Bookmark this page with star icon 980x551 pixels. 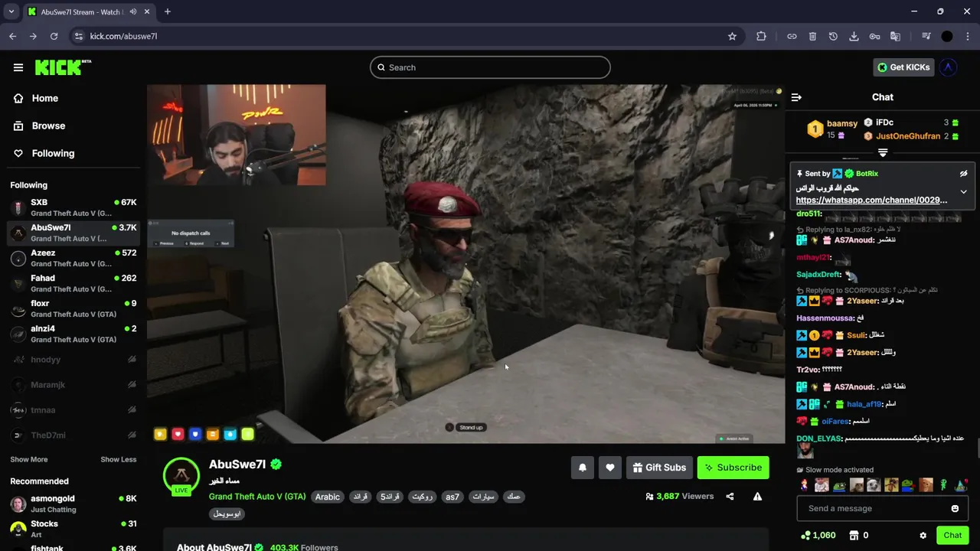pyautogui.click(x=732, y=36)
